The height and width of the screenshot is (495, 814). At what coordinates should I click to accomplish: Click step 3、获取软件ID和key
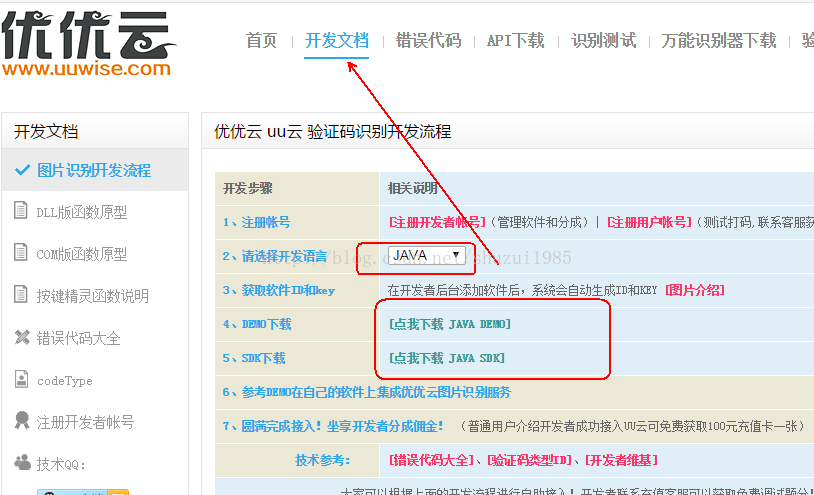pyautogui.click(x=279, y=290)
